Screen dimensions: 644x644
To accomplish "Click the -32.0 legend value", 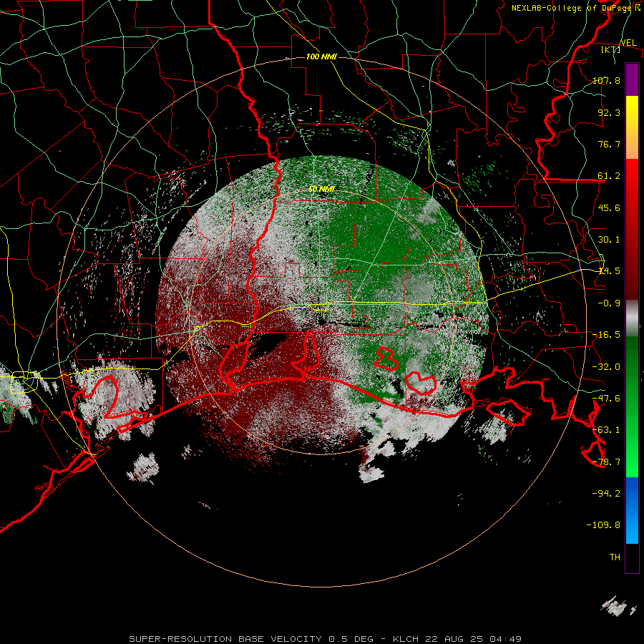I will click(606, 367).
